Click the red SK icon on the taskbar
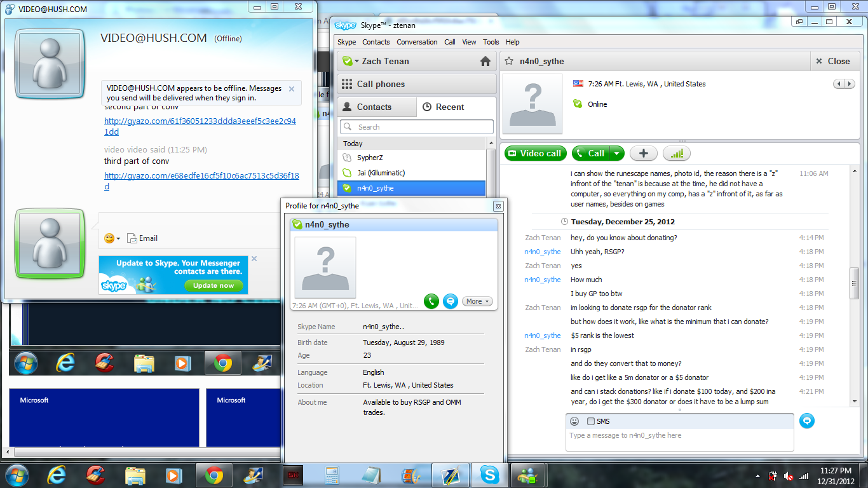 coord(293,475)
